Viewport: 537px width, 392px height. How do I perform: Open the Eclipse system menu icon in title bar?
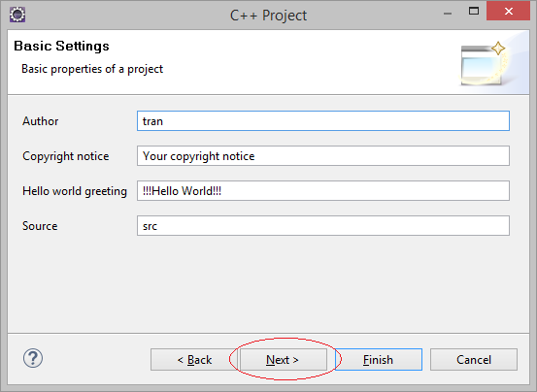(17, 15)
